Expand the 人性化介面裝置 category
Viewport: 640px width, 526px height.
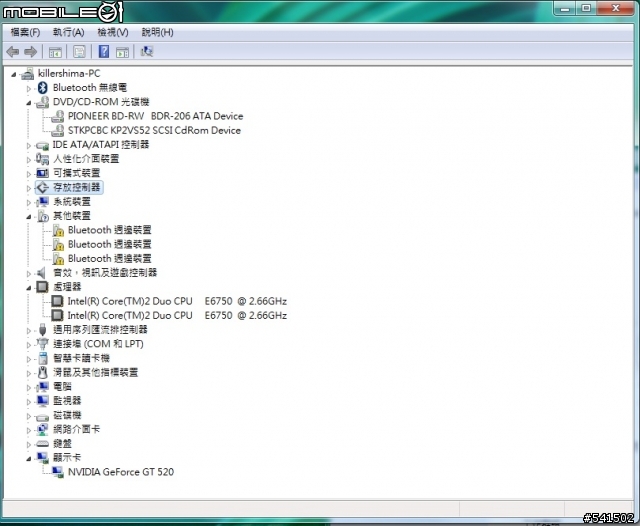29,160
